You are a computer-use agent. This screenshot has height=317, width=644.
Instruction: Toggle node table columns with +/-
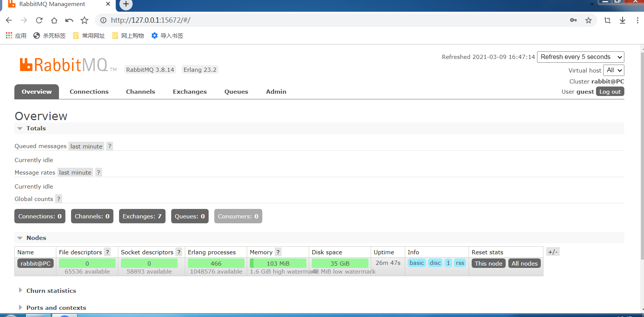(553, 252)
